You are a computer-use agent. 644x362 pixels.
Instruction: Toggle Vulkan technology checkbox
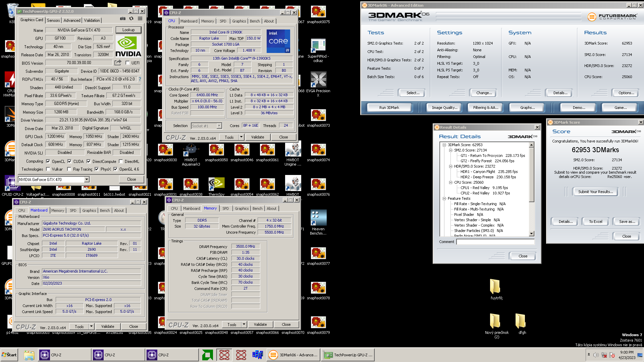[x=48, y=169]
